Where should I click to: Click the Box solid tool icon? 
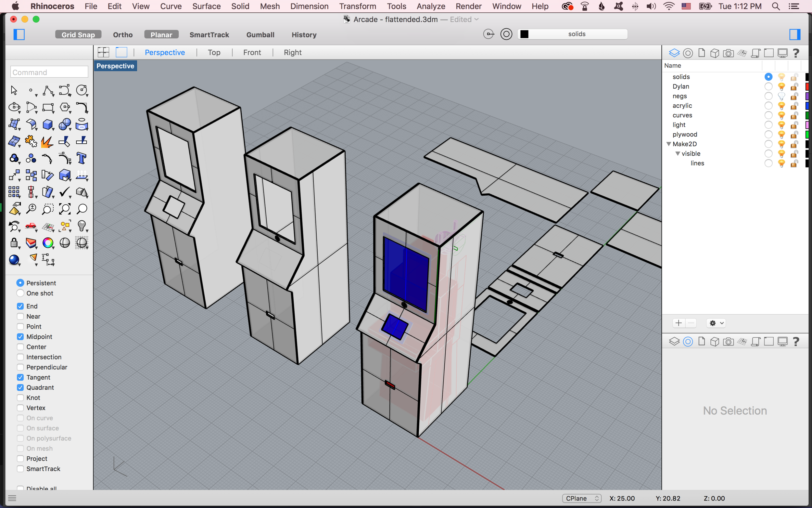point(48,124)
